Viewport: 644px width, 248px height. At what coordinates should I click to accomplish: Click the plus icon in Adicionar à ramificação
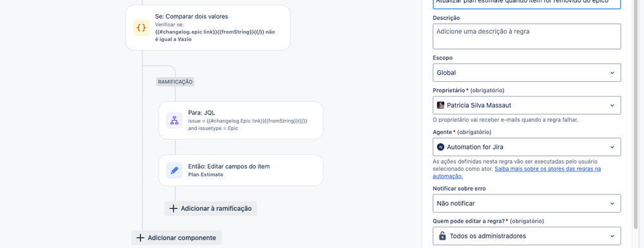point(173,208)
